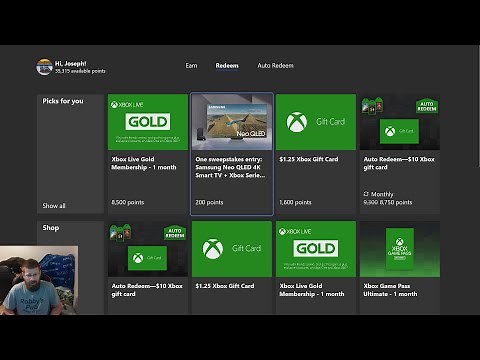Click Joseph's profile avatar
This screenshot has height=360, width=480.
pyautogui.click(x=44, y=67)
